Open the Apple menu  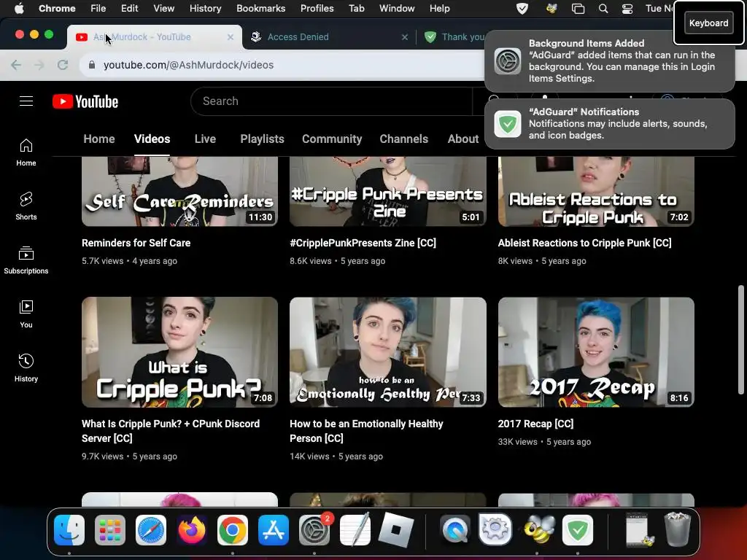point(19,9)
